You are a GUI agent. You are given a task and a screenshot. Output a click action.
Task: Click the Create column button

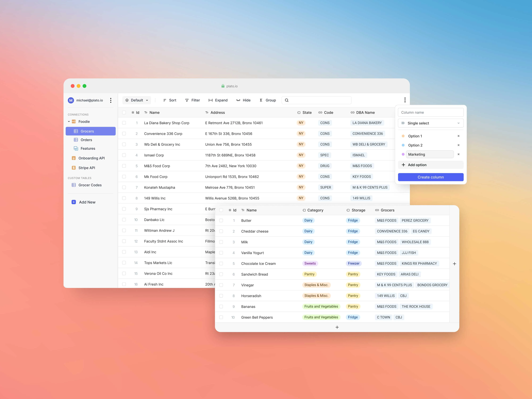[x=431, y=177]
